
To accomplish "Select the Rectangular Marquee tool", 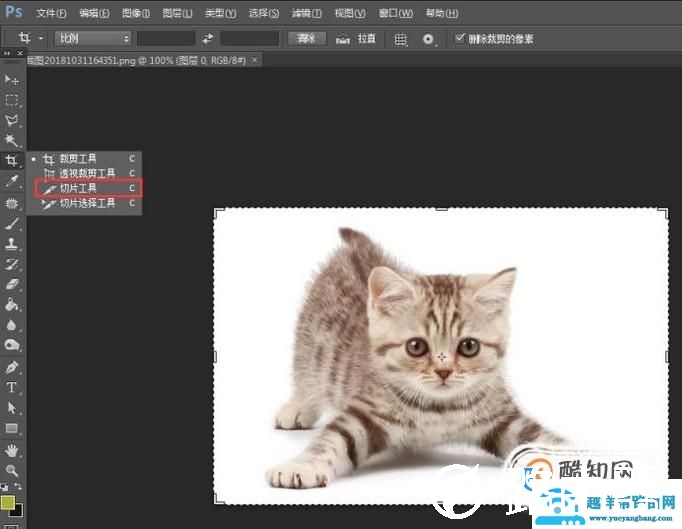I will [x=12, y=100].
